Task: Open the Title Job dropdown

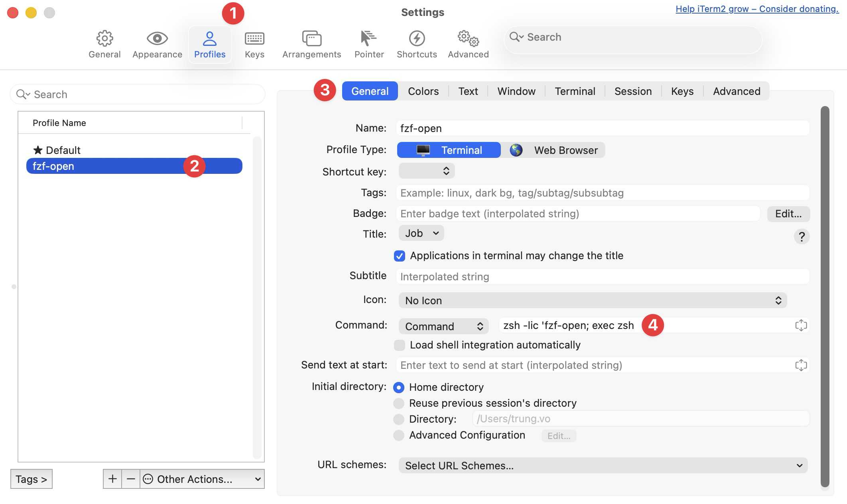Action: pyautogui.click(x=421, y=233)
